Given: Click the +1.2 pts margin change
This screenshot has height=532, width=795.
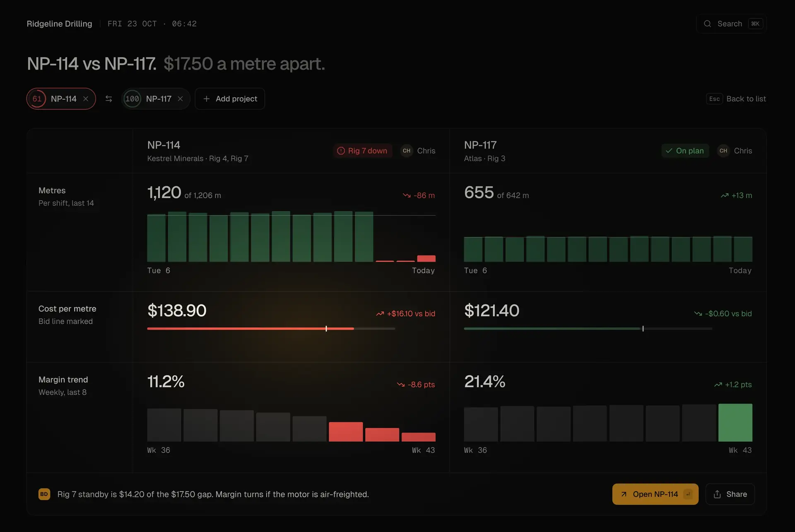Looking at the screenshot, I should point(733,385).
